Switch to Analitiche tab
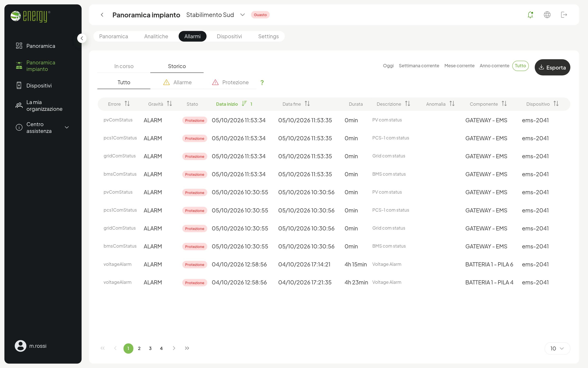The height and width of the screenshot is (368, 588). (156, 36)
